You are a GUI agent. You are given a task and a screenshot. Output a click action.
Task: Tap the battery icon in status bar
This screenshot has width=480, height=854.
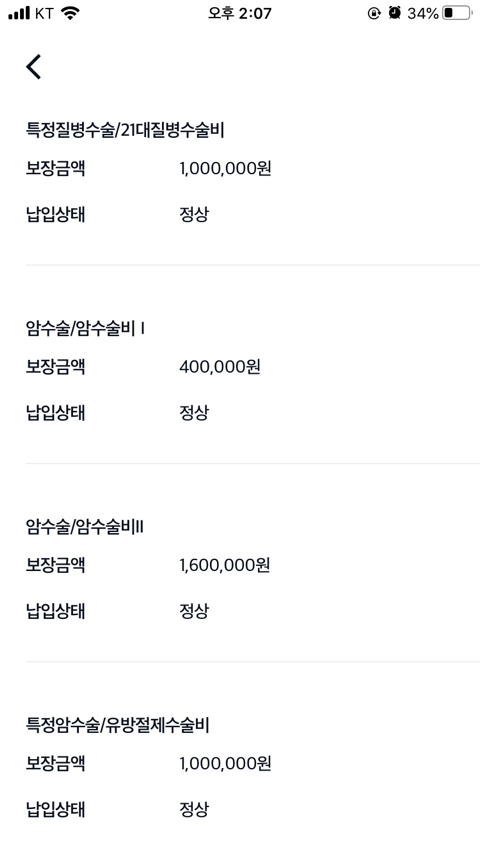(457, 14)
